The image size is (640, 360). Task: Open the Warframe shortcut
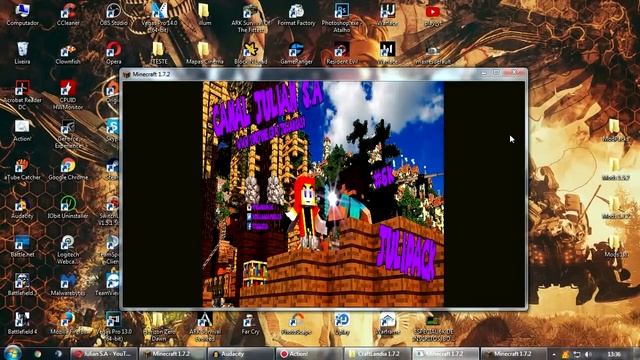[387, 322]
